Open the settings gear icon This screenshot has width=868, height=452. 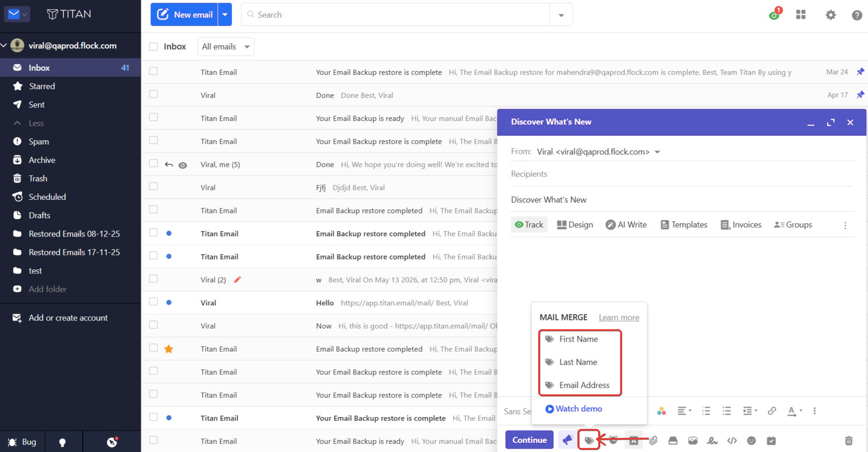[831, 15]
